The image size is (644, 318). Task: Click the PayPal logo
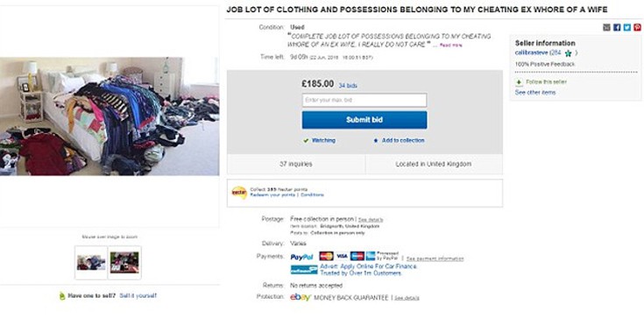tap(302, 258)
